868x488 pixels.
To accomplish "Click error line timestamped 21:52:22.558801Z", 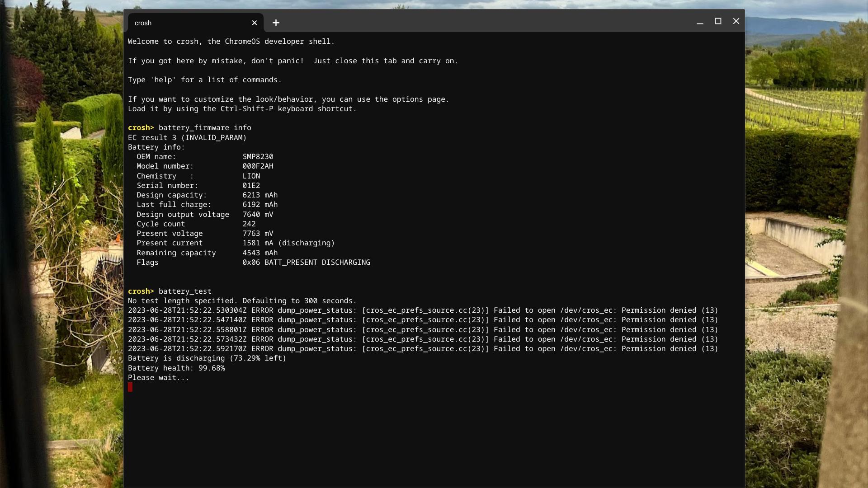I will 423,330.
